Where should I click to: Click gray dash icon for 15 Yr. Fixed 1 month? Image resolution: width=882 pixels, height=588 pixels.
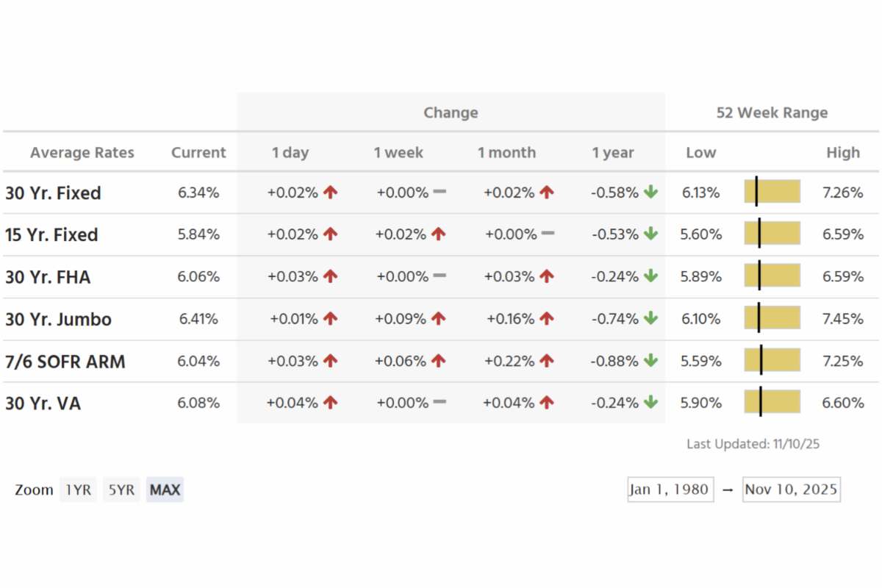coord(548,234)
